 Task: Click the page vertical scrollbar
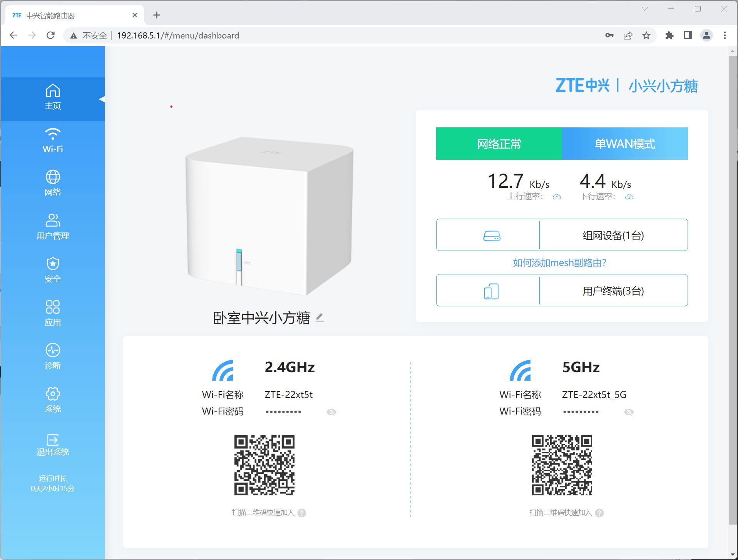coord(733,291)
